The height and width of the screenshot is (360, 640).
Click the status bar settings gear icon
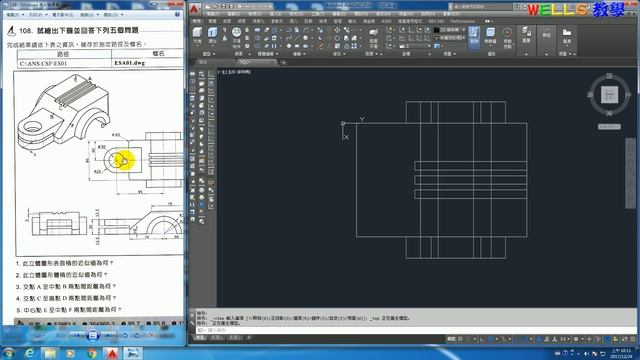click(x=576, y=339)
